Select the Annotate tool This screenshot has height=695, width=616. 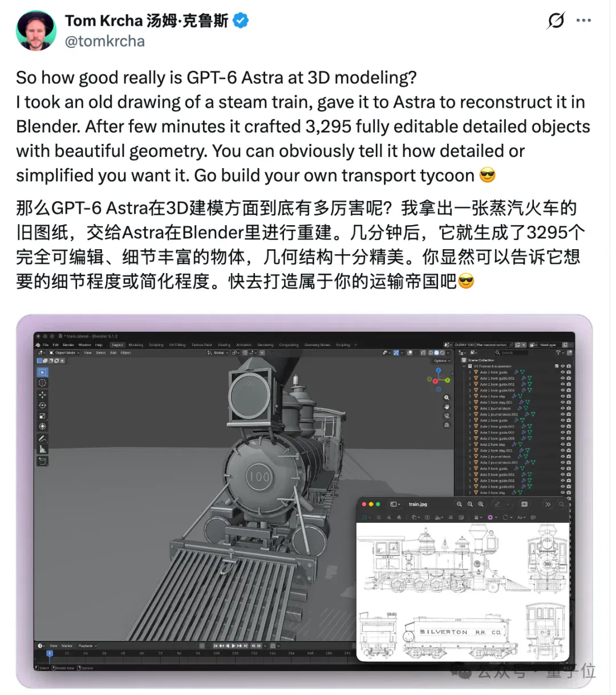[x=42, y=438]
